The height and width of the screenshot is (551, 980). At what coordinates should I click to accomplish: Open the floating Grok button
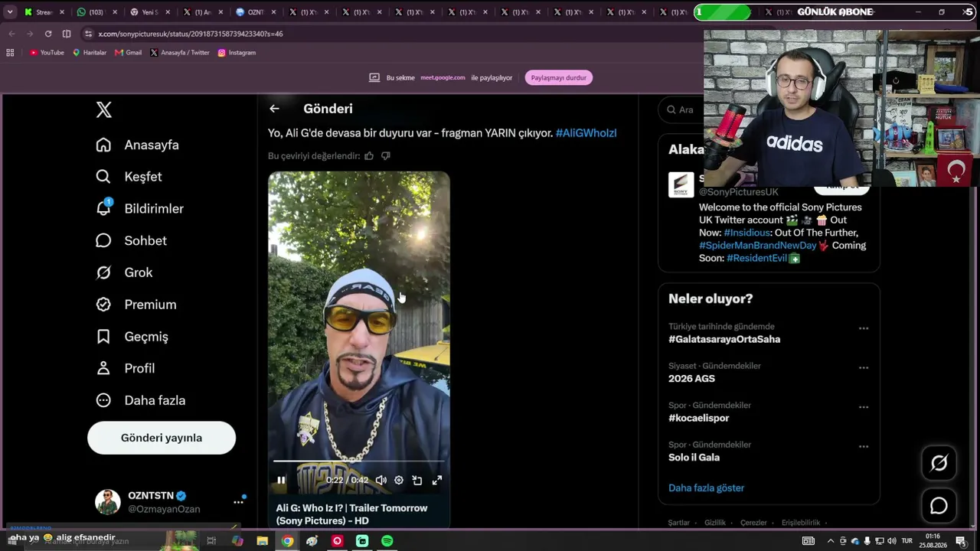pyautogui.click(x=939, y=463)
